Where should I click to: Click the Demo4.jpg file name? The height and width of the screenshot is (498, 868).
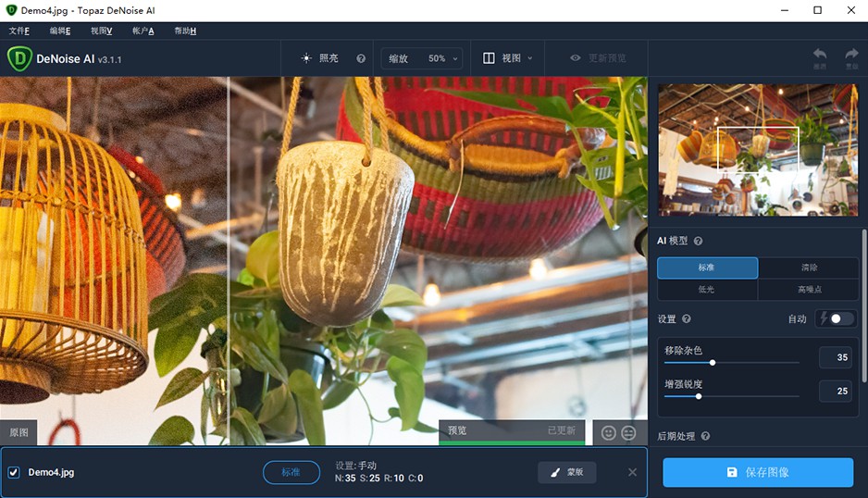point(51,472)
